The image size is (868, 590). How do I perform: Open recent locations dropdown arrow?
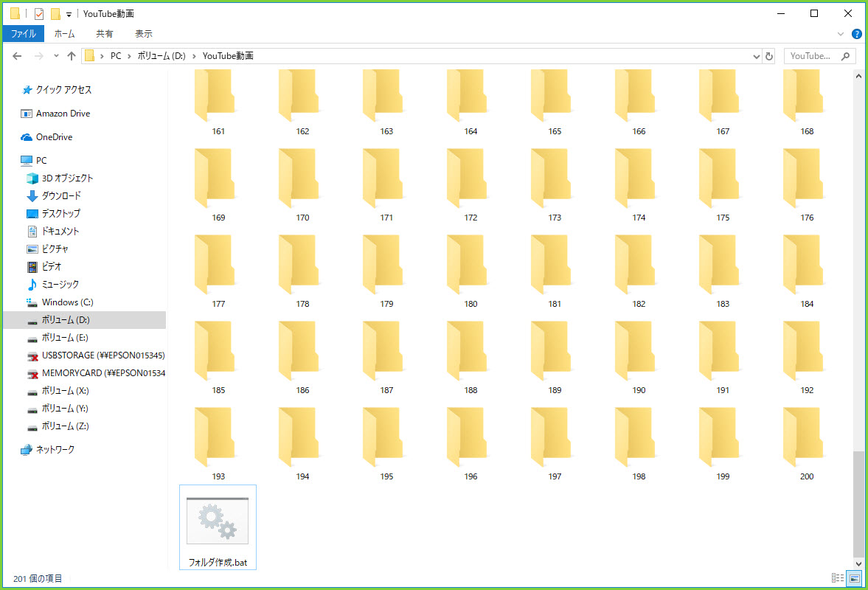(x=56, y=56)
